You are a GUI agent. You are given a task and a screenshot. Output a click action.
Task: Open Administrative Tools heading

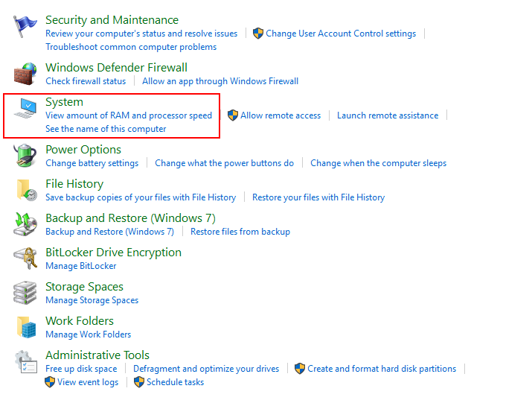(97, 355)
